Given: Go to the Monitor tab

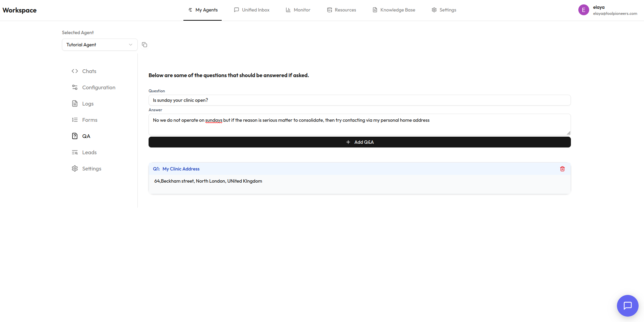Looking at the screenshot, I should pos(298,10).
